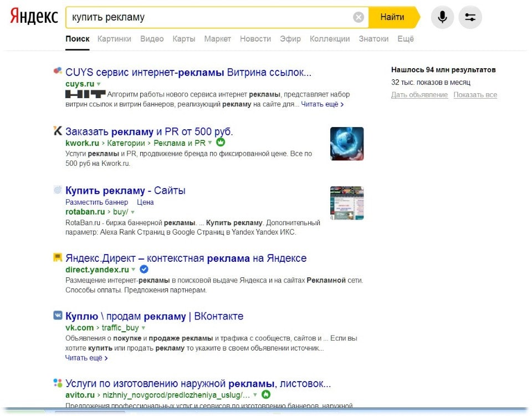Open CUYS сервис интернет-рекламы result title
This screenshot has width=532, height=416.
pyautogui.click(x=188, y=72)
